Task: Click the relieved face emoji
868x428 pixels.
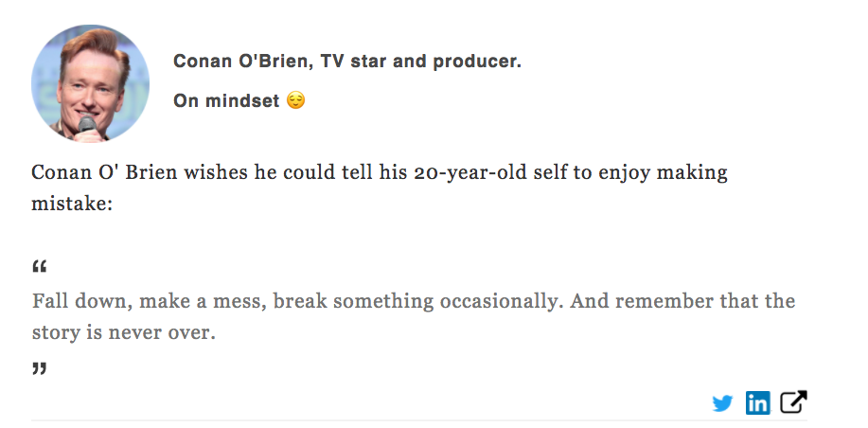Action: [x=295, y=100]
